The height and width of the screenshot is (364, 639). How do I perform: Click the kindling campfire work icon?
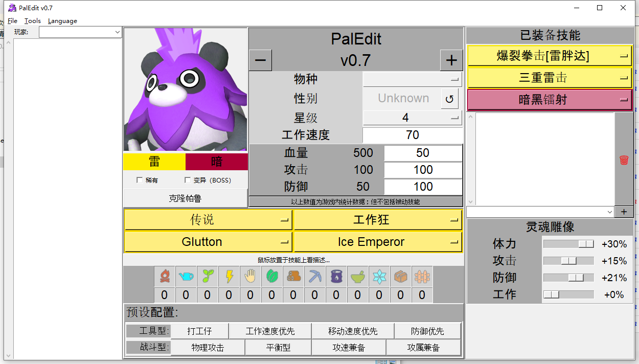[x=165, y=277]
